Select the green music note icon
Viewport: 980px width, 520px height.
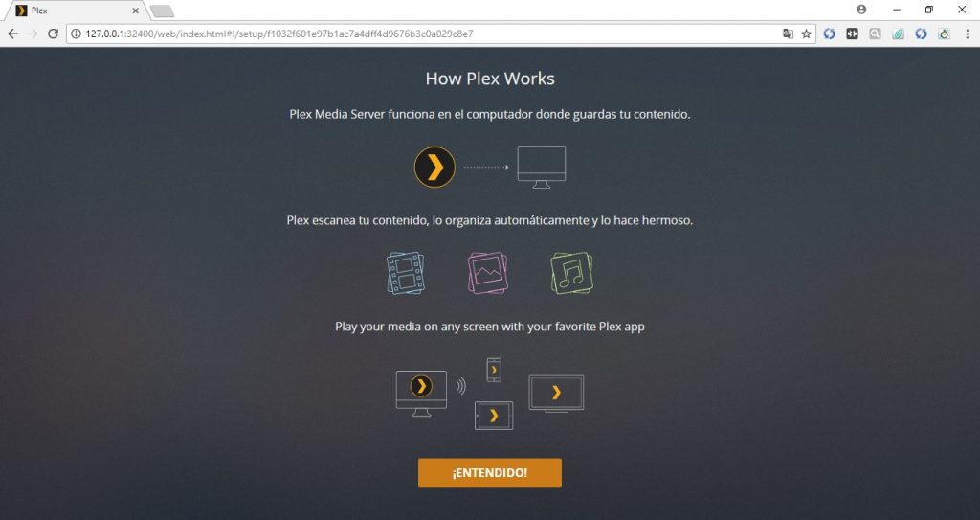pos(571,273)
